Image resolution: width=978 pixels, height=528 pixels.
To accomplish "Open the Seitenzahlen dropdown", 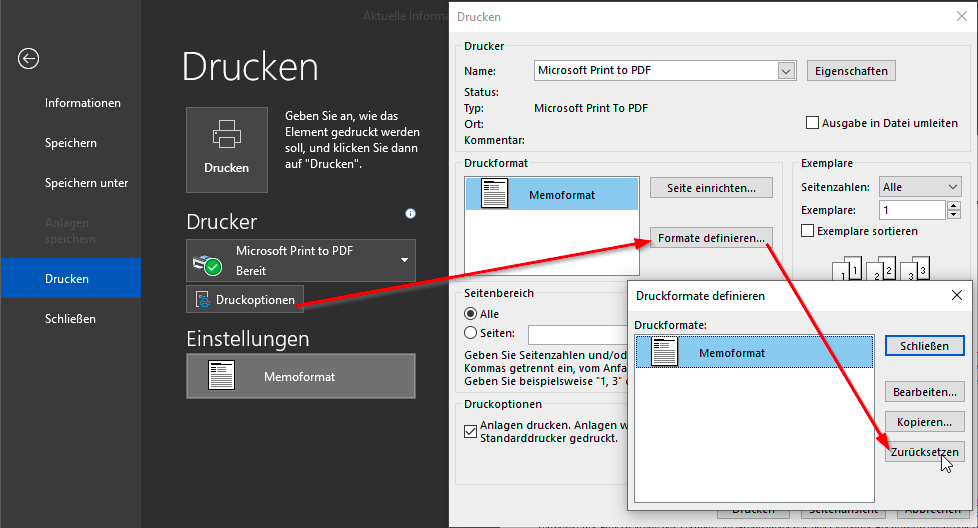I will [x=952, y=187].
